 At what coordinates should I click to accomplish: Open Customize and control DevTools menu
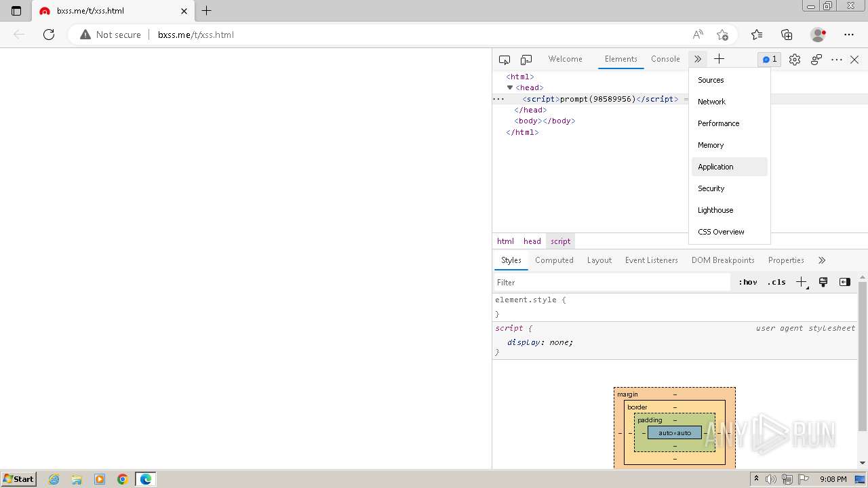[x=837, y=60]
